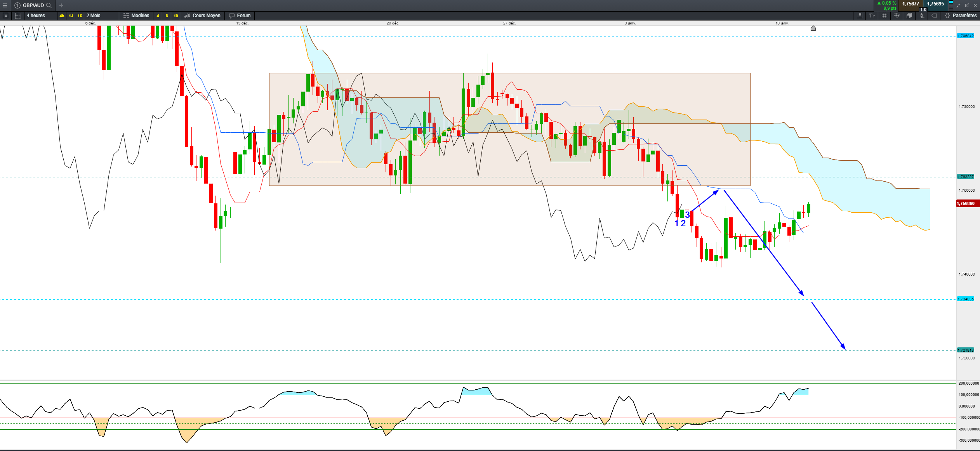Add a new chart tab with plus
Viewport: 980px width, 451px height.
[x=61, y=5]
